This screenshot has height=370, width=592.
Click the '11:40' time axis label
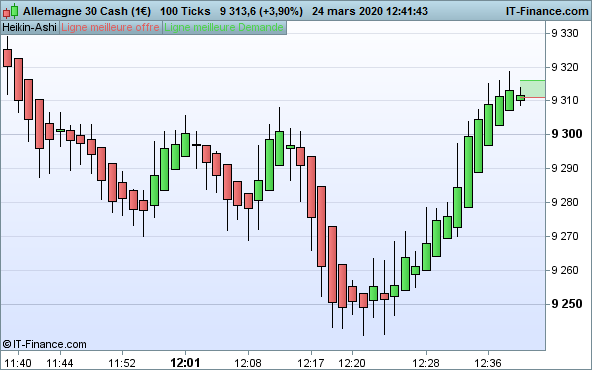18,363
